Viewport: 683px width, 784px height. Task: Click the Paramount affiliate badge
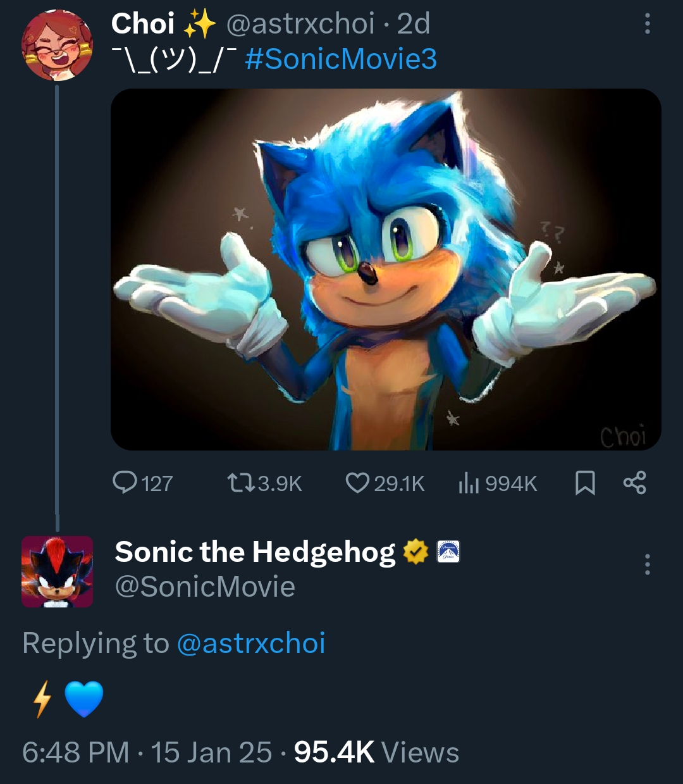pos(448,552)
